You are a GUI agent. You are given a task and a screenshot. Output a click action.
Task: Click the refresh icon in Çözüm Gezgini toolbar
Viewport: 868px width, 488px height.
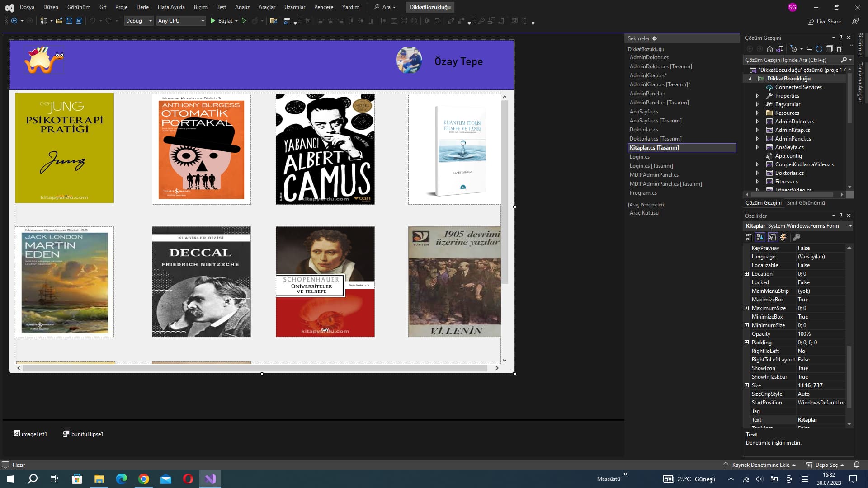(819, 49)
